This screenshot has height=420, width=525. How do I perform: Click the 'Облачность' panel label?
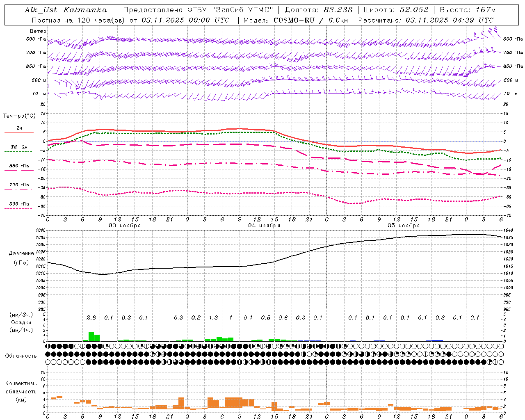[21, 356]
